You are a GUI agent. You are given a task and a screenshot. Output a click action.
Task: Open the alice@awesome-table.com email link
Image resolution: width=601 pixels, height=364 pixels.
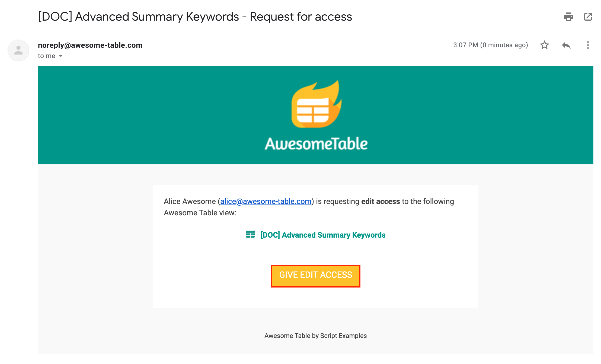tap(266, 201)
